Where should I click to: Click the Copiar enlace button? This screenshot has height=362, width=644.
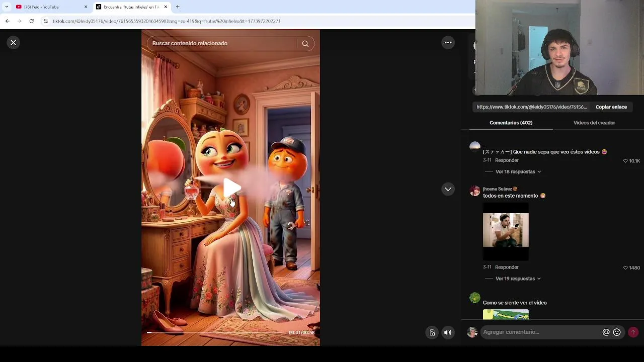611,107
